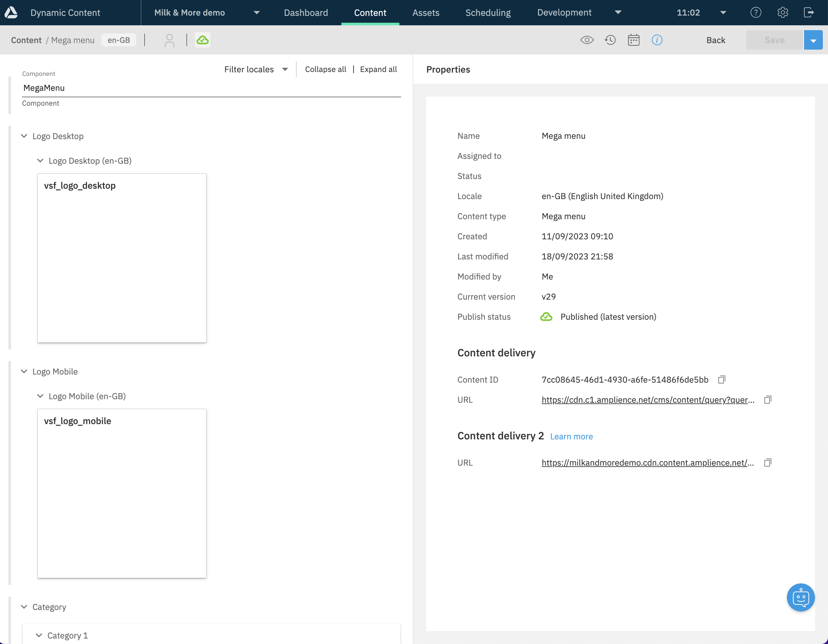Click the preview eye icon
This screenshot has width=828, height=644.
[x=587, y=40]
